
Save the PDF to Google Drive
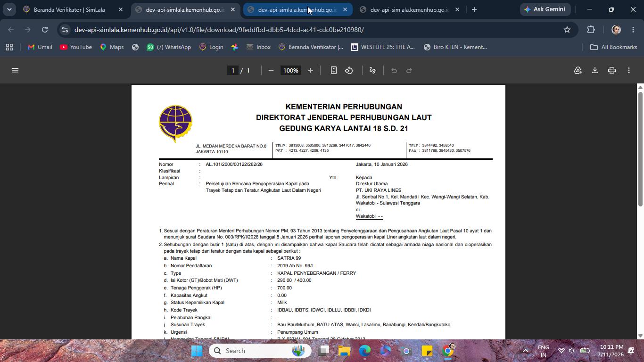tap(578, 70)
